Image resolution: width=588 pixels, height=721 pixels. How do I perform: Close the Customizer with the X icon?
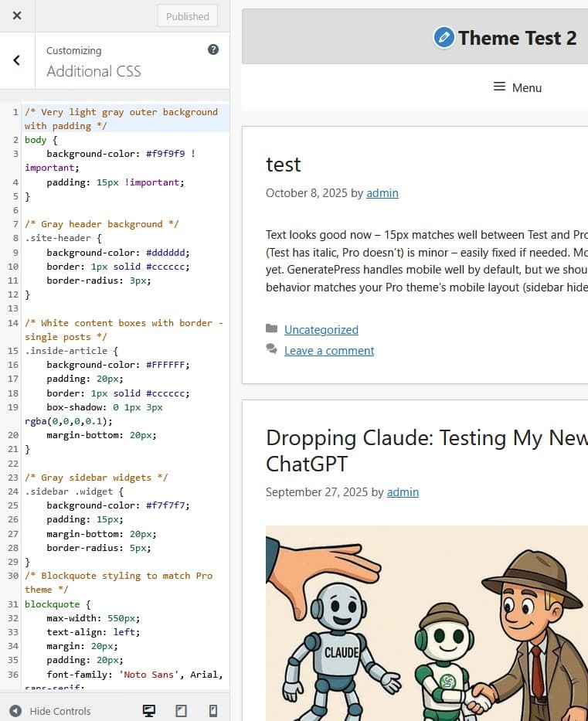tap(17, 15)
